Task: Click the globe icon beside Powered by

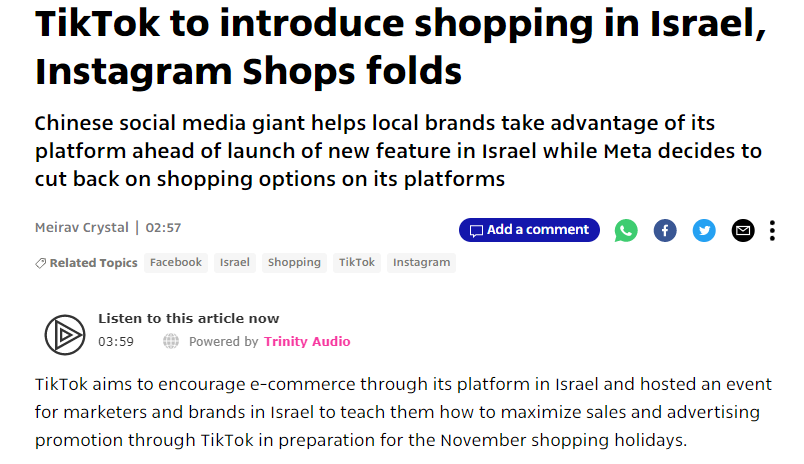Action: coord(171,342)
